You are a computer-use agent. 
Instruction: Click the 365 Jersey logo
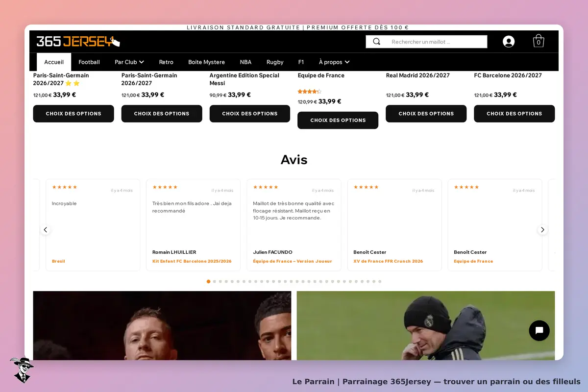[78, 42]
